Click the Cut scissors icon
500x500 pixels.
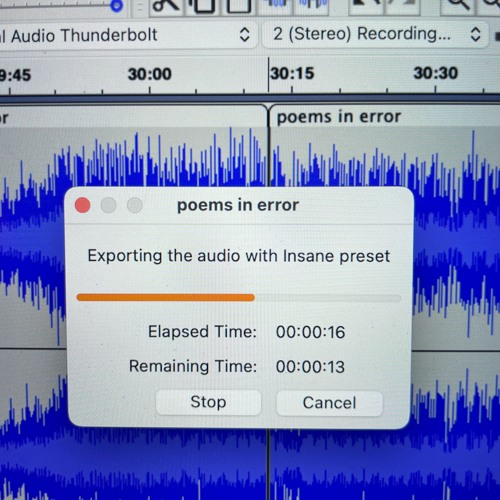166,5
